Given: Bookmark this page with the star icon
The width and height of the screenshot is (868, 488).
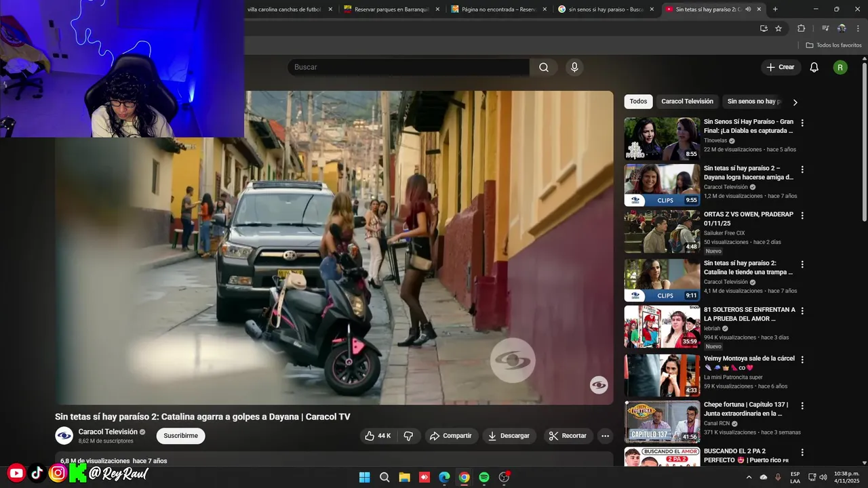Looking at the screenshot, I should pyautogui.click(x=778, y=28).
